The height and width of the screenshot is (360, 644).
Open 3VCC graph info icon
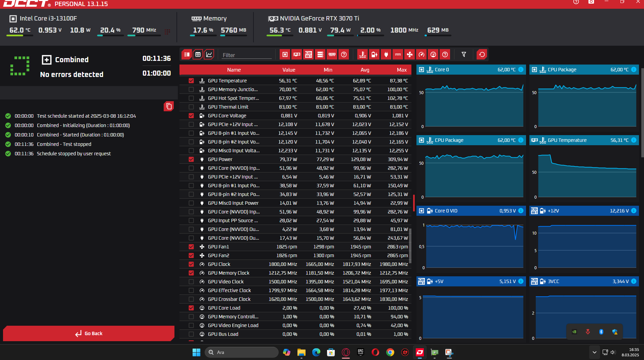(x=634, y=281)
